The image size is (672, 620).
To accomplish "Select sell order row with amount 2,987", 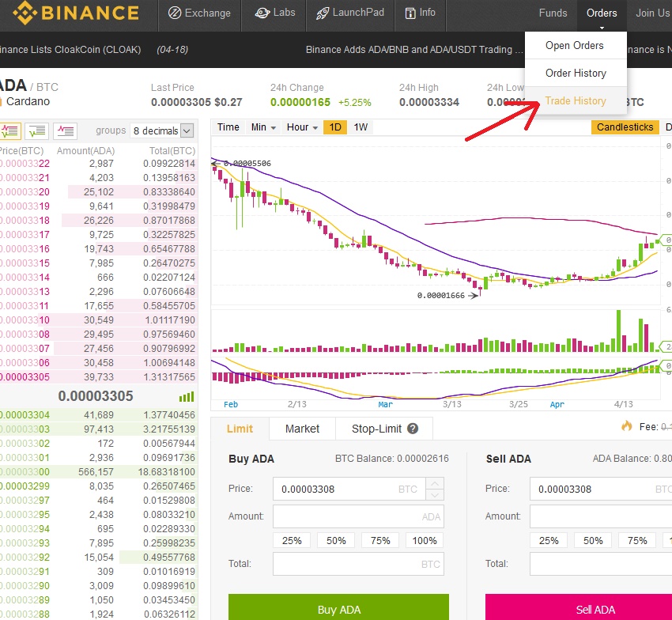I will click(99, 164).
